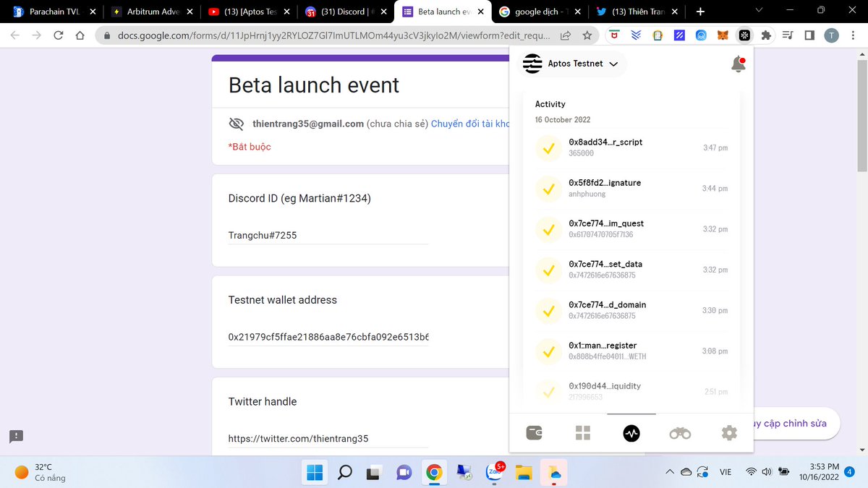
Task: Click the Martian wallet extension icon
Action: point(744,35)
